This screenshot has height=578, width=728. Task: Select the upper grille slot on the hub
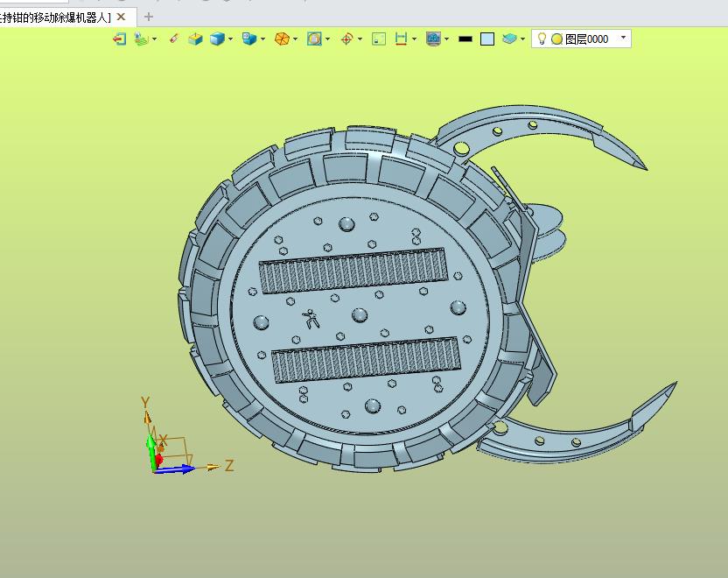point(353,271)
